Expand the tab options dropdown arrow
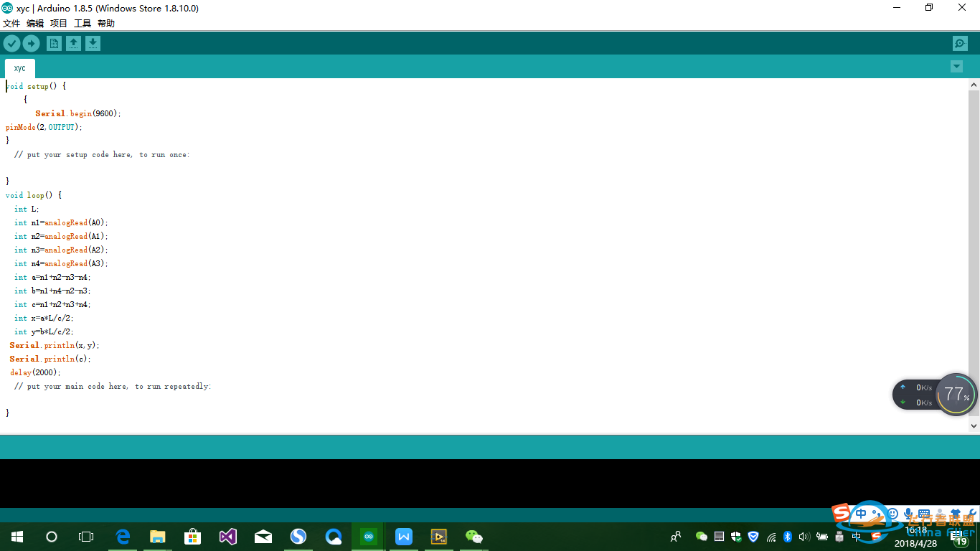 pos(956,67)
